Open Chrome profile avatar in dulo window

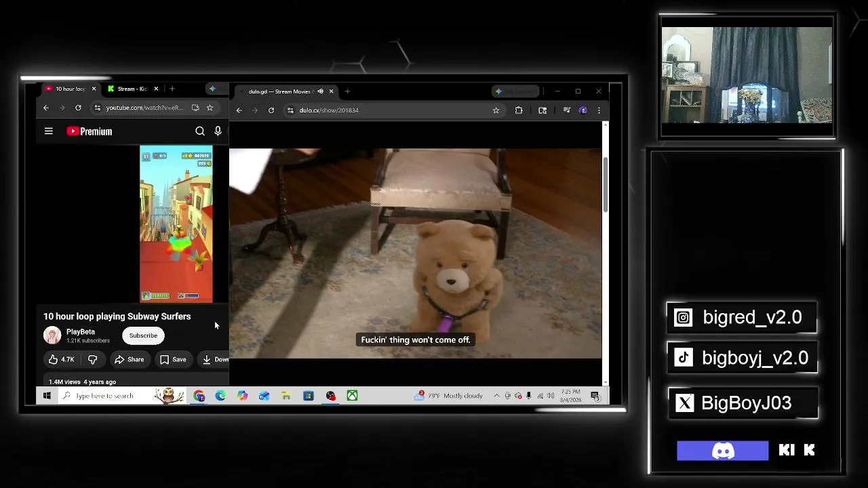pos(583,110)
